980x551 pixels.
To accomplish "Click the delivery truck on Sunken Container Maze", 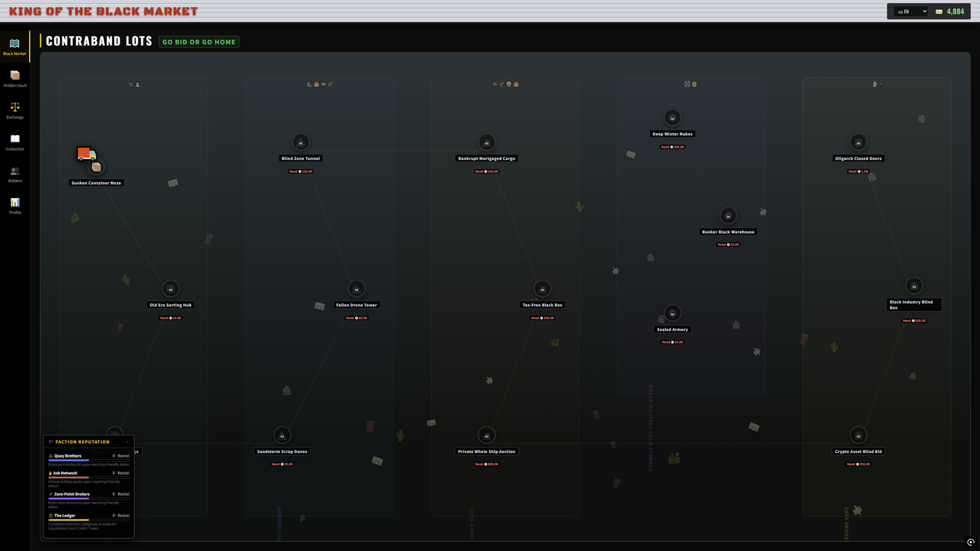I will click(x=86, y=153).
